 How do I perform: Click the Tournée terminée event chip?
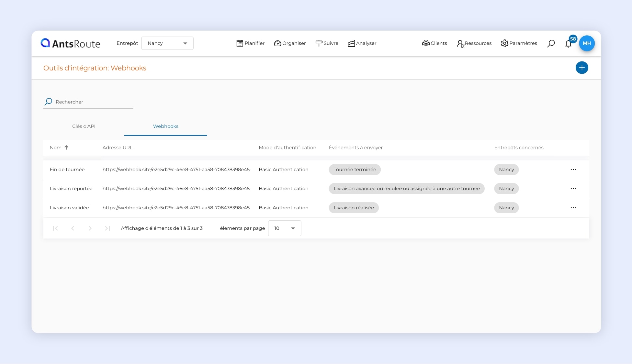(355, 170)
